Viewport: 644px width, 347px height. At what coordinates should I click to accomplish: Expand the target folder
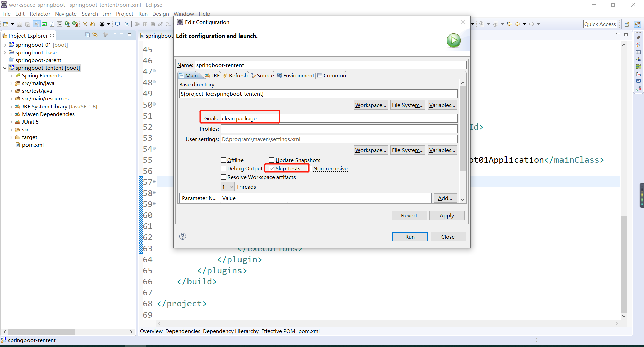[11, 137]
